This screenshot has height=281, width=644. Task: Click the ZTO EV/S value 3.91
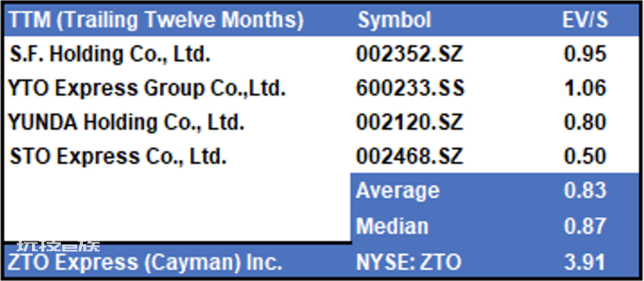tap(585, 263)
